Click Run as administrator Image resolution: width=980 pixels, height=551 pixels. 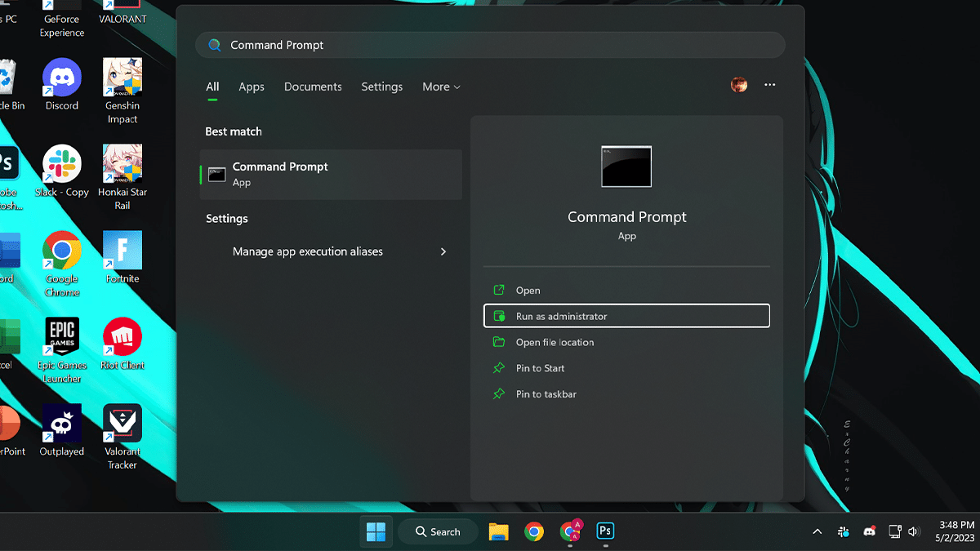coord(626,316)
